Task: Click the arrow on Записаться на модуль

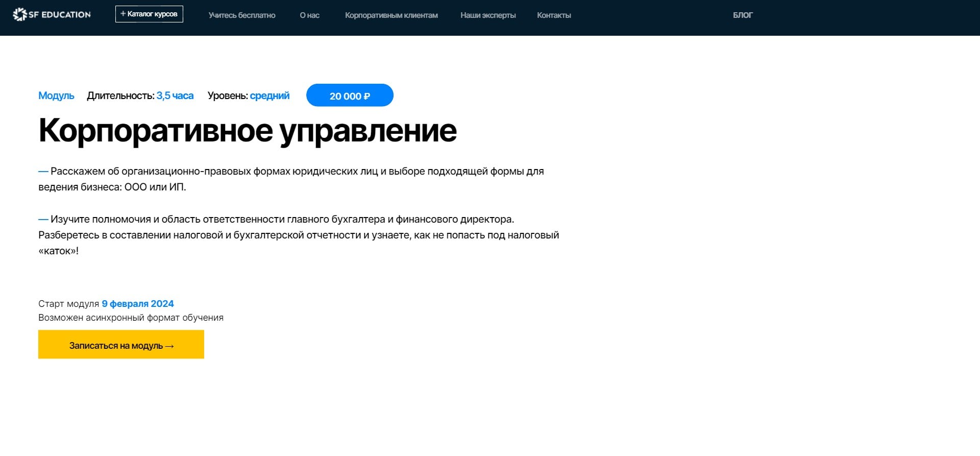Action: point(170,346)
